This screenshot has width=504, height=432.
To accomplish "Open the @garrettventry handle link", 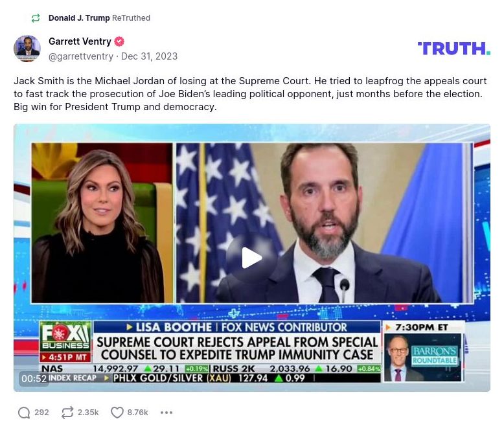I will click(x=81, y=56).
